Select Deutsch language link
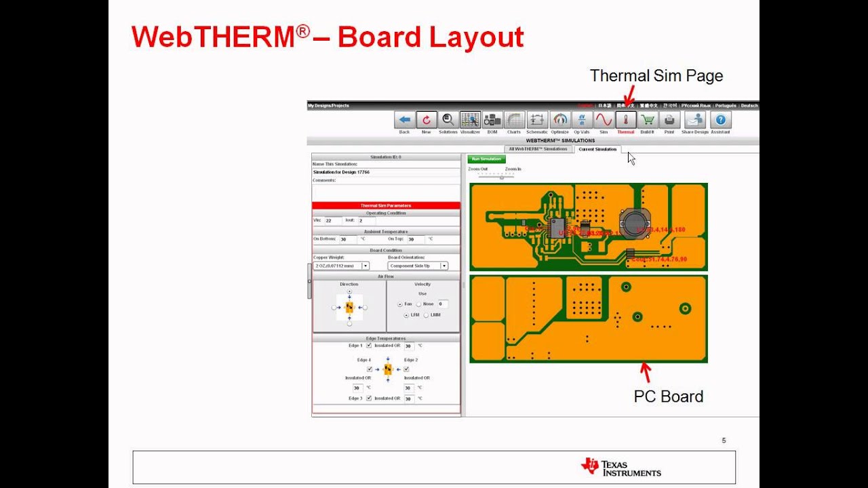 point(749,106)
